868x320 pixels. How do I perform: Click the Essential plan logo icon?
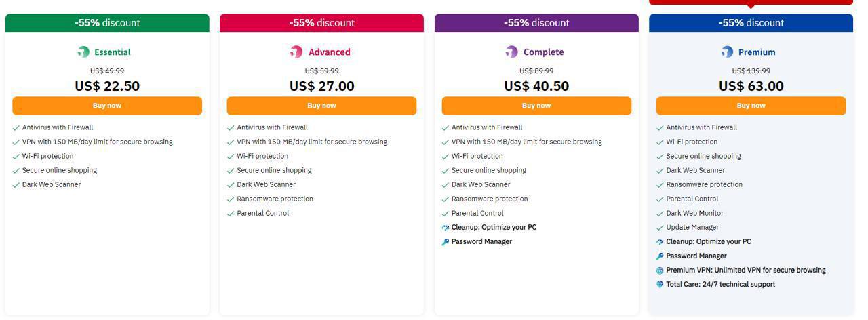pos(83,52)
